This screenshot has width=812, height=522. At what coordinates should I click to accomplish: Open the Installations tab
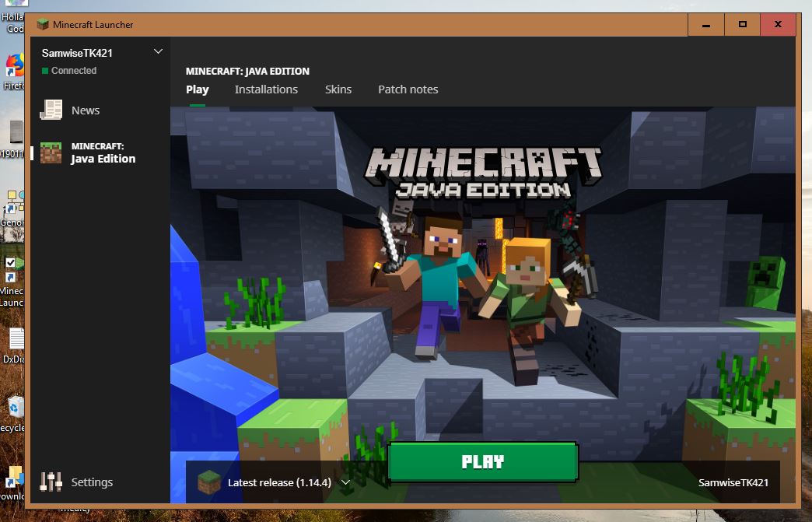tap(266, 89)
